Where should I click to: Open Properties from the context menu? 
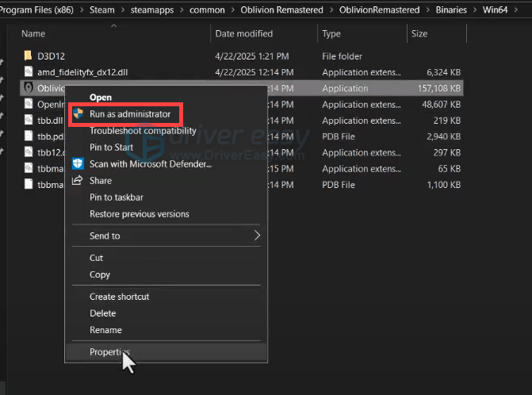109,351
